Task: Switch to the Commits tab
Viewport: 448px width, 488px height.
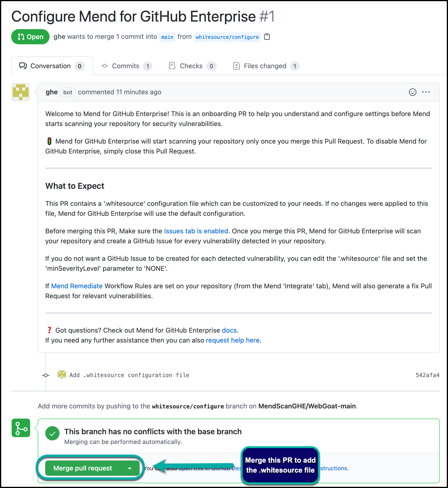Action: (x=126, y=66)
